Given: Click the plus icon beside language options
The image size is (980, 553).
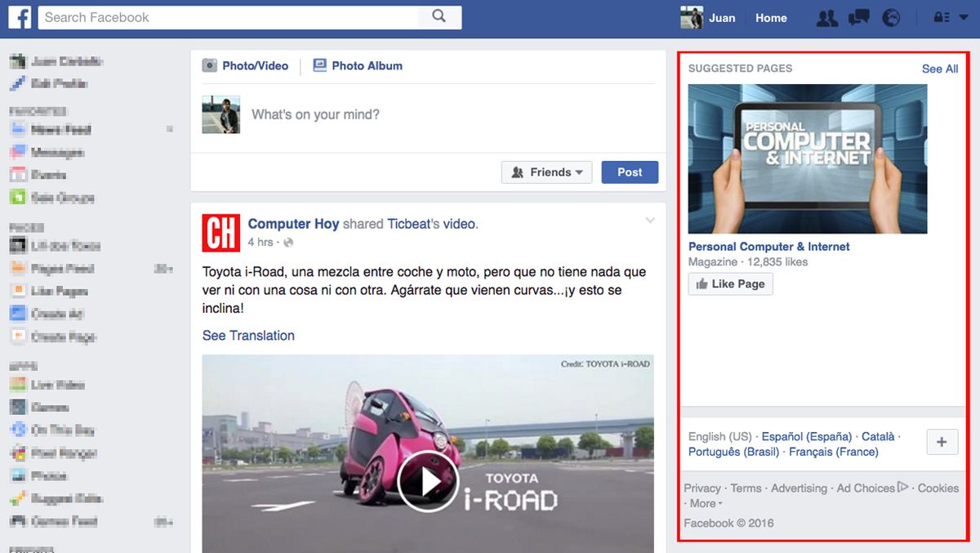Looking at the screenshot, I should pos(942,442).
